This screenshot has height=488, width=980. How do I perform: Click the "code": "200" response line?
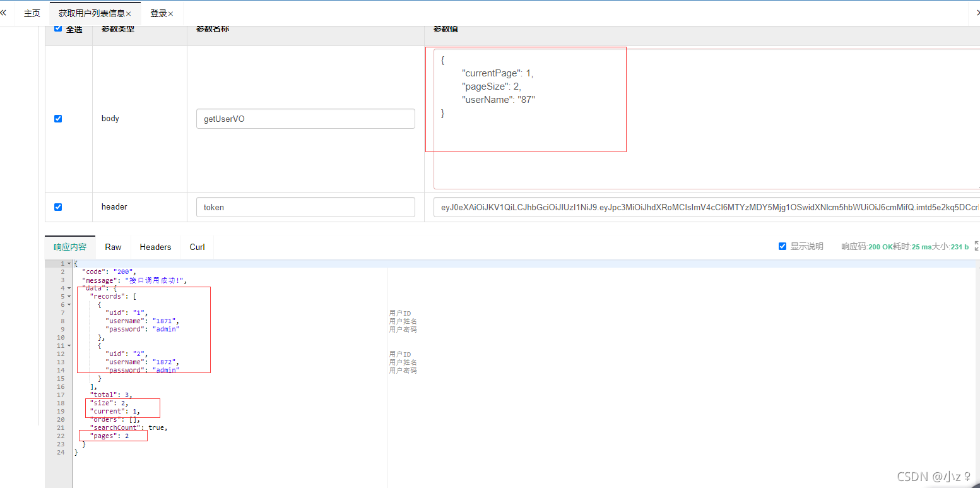click(x=109, y=271)
